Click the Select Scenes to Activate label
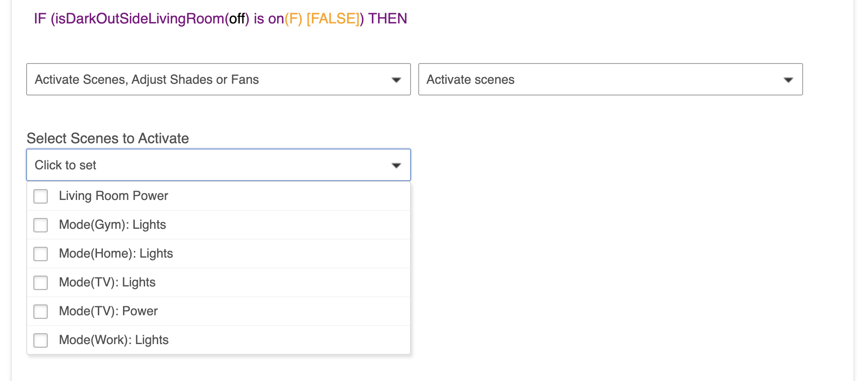Viewport: 868px width, 381px height. pyautogui.click(x=108, y=138)
